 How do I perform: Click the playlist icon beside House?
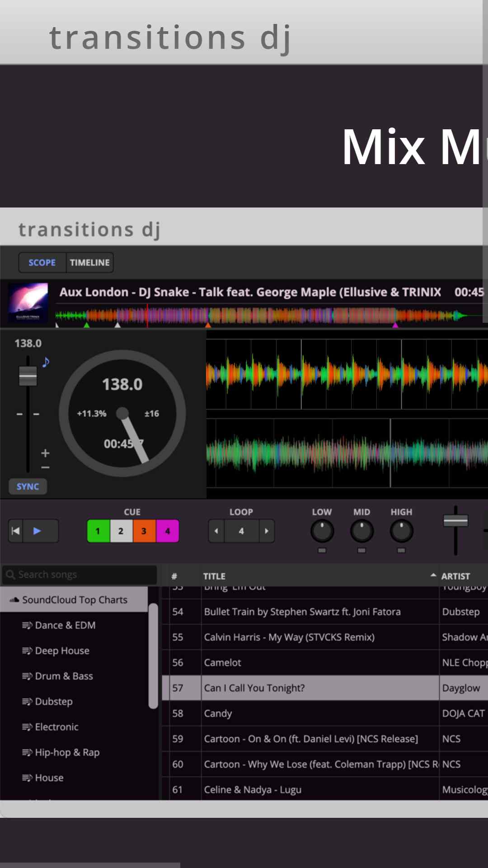click(27, 778)
